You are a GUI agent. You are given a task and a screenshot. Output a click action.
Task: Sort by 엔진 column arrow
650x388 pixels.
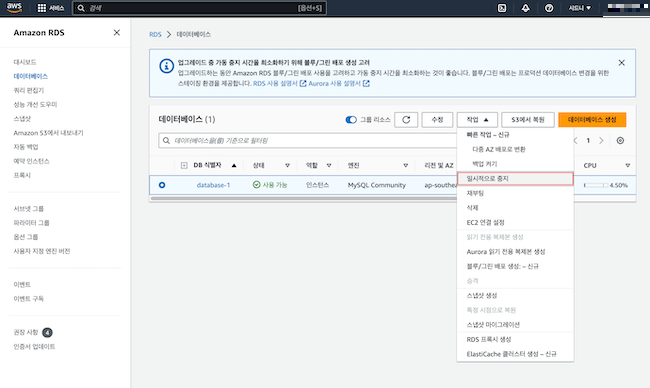[405, 165]
